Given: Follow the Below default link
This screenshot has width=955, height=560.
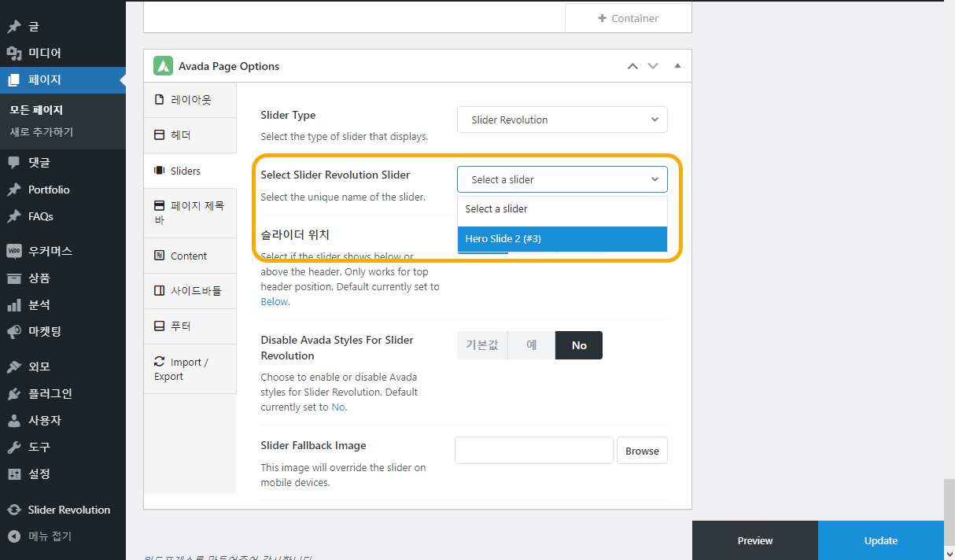Looking at the screenshot, I should point(275,301).
